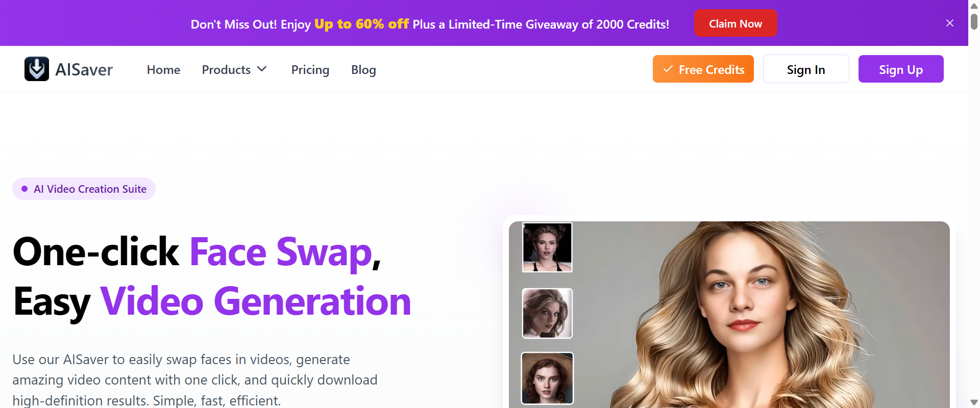Click the Claim Now button
Viewport: 980px width, 408px height.
click(736, 23)
